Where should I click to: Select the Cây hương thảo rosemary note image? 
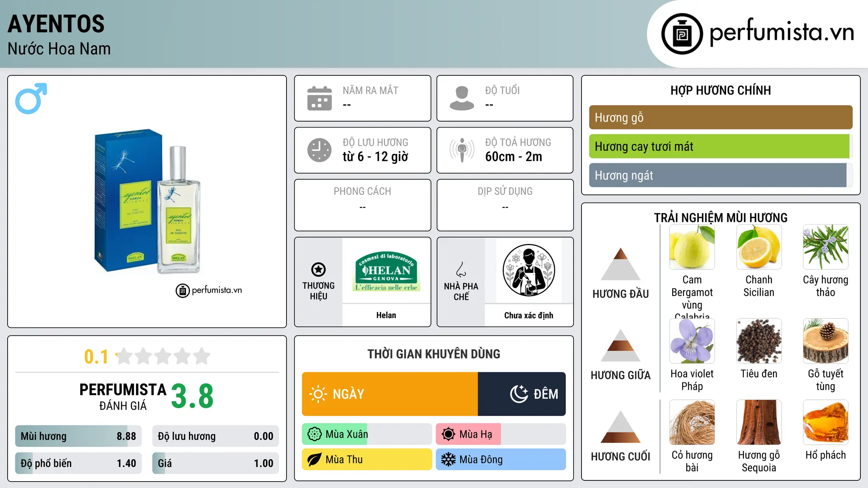click(x=826, y=247)
